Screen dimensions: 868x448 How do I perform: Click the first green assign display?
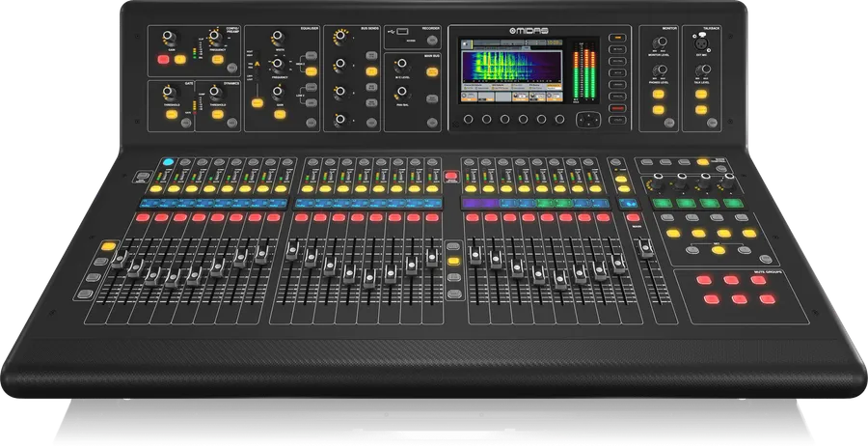[x=663, y=203]
